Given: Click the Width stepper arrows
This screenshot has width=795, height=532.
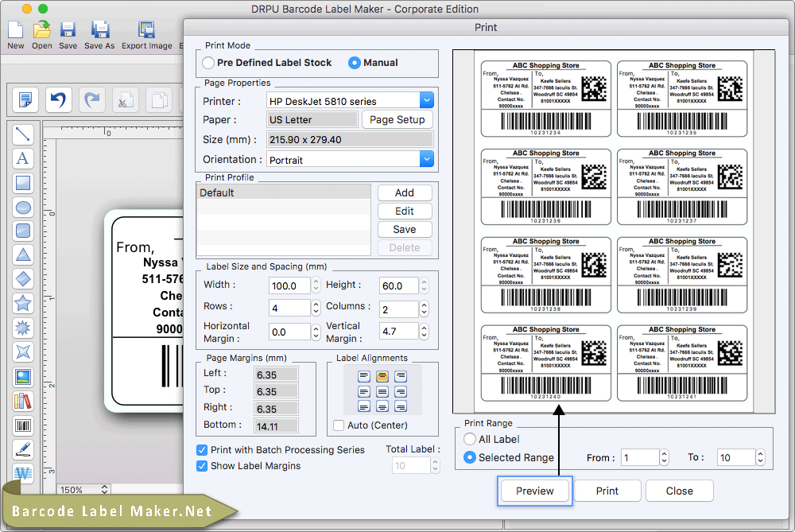Looking at the screenshot, I should 316,285.
